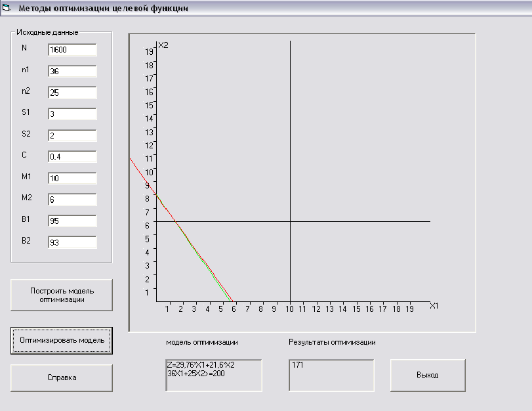Image resolution: width=532 pixels, height=411 pixels.
Task: Click the application icon in title bar
Action: 6,7
